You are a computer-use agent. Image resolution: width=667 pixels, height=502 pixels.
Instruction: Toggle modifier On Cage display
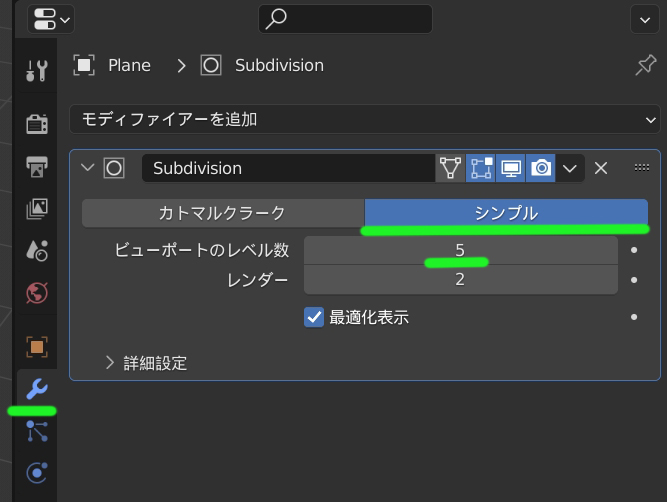tap(450, 168)
